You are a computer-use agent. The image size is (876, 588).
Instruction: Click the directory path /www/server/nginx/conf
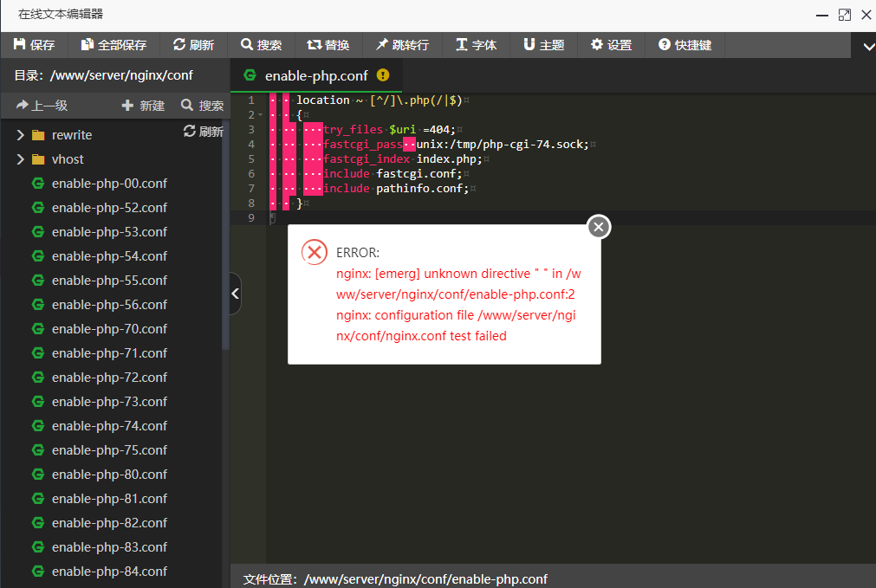[x=121, y=75]
